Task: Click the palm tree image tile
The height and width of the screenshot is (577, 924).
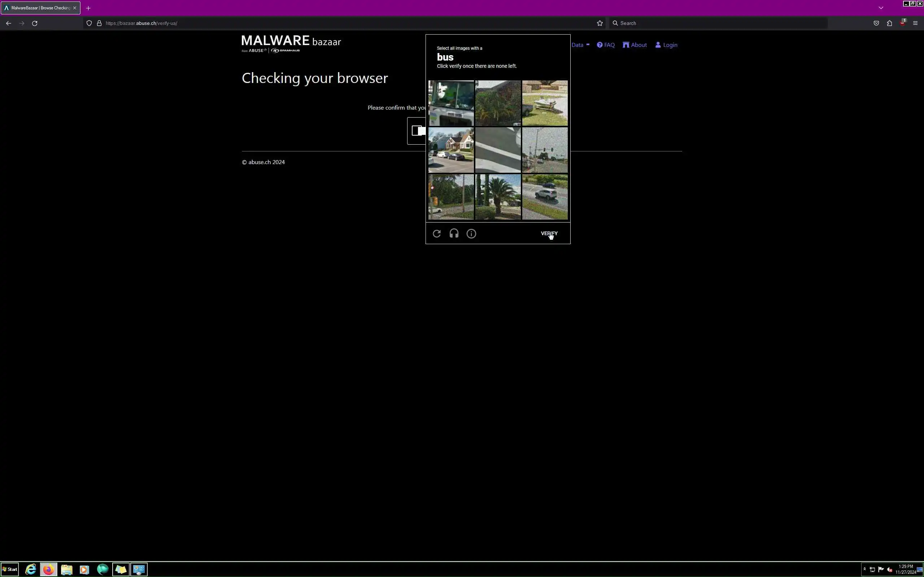Action: tap(498, 197)
